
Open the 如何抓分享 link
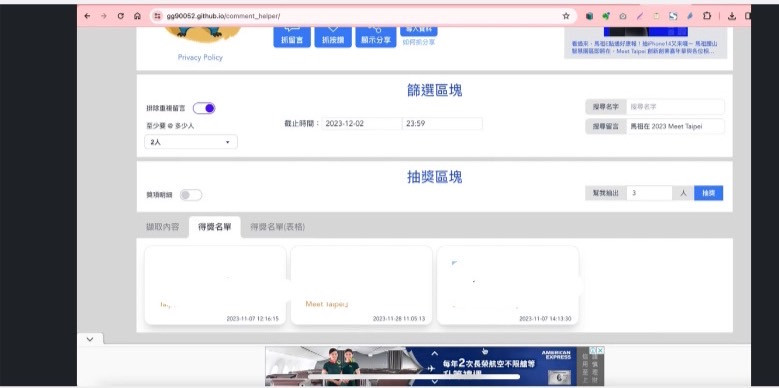[419, 43]
